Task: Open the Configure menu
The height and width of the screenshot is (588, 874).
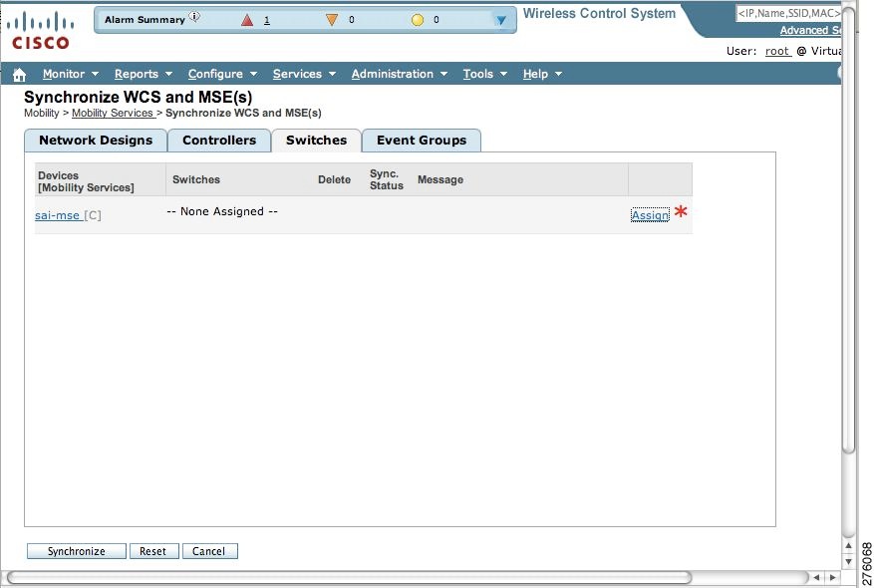Action: pyautogui.click(x=222, y=74)
